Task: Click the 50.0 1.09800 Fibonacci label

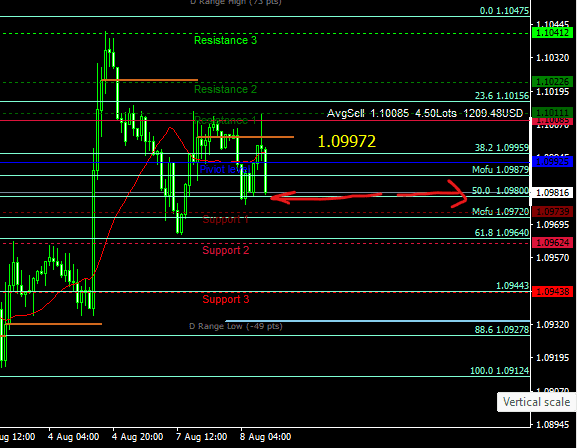Action: pyautogui.click(x=501, y=191)
